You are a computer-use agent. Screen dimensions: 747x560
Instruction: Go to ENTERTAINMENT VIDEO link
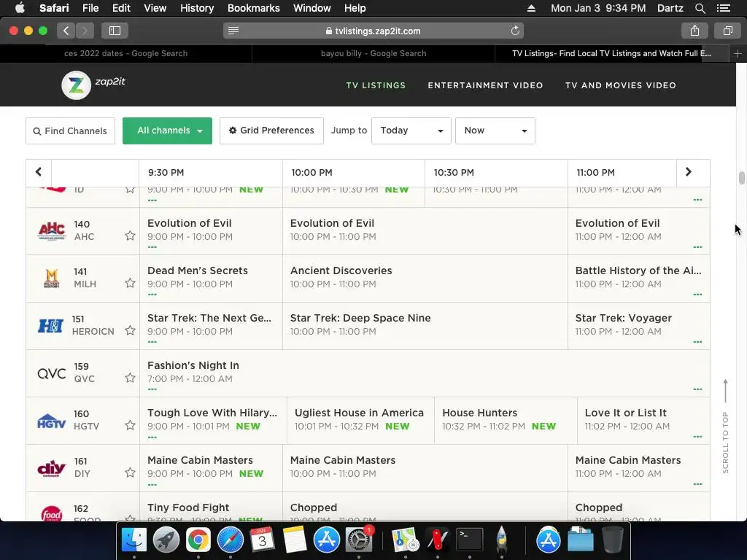[485, 85]
